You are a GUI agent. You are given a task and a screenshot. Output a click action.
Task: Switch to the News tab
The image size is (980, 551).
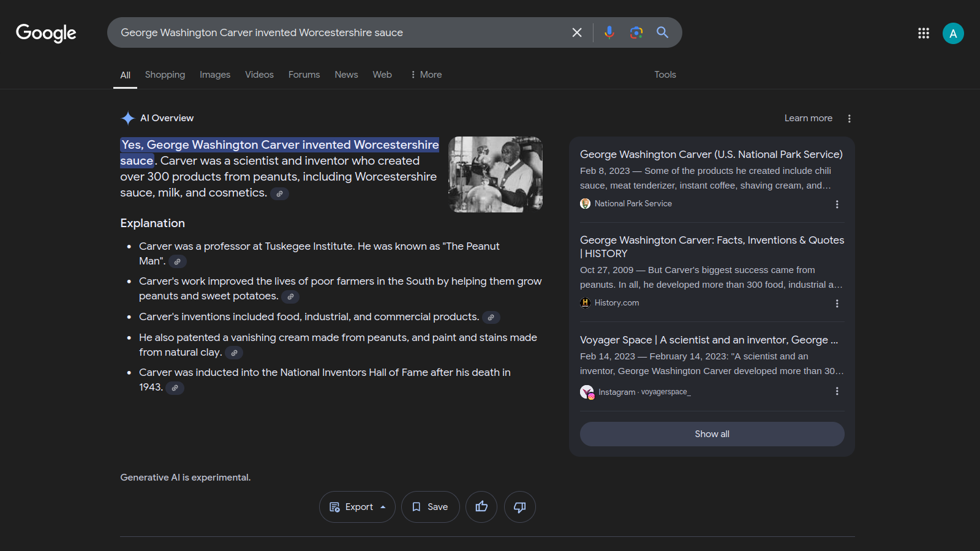tap(346, 75)
